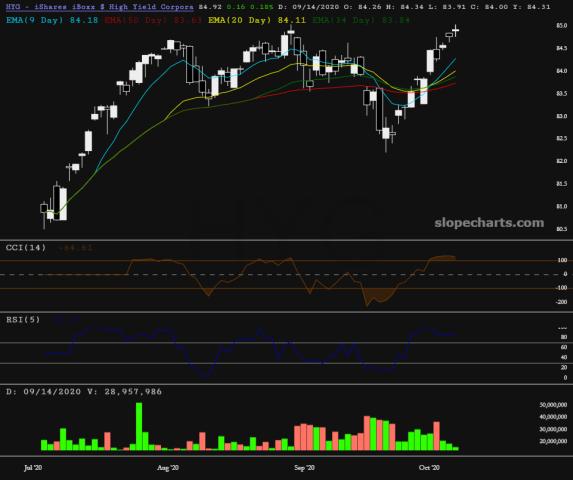The image size is (573, 480).
Task: Click the CCI(14) indicator label
Action: coord(26,248)
